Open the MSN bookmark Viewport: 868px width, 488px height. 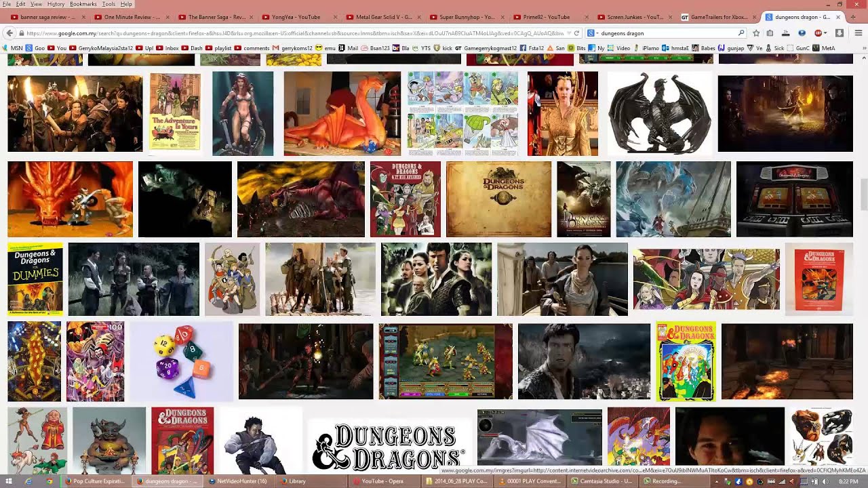point(13,48)
